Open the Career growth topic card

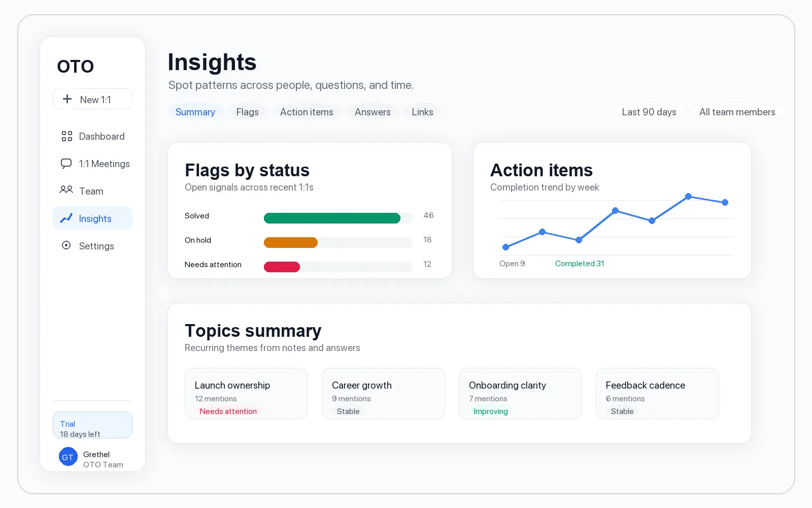click(383, 394)
